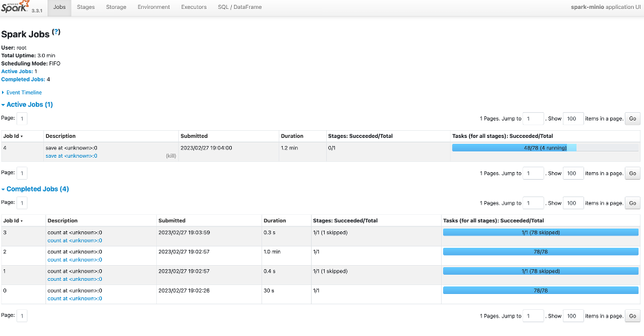Kill the active job 4

tap(171, 156)
